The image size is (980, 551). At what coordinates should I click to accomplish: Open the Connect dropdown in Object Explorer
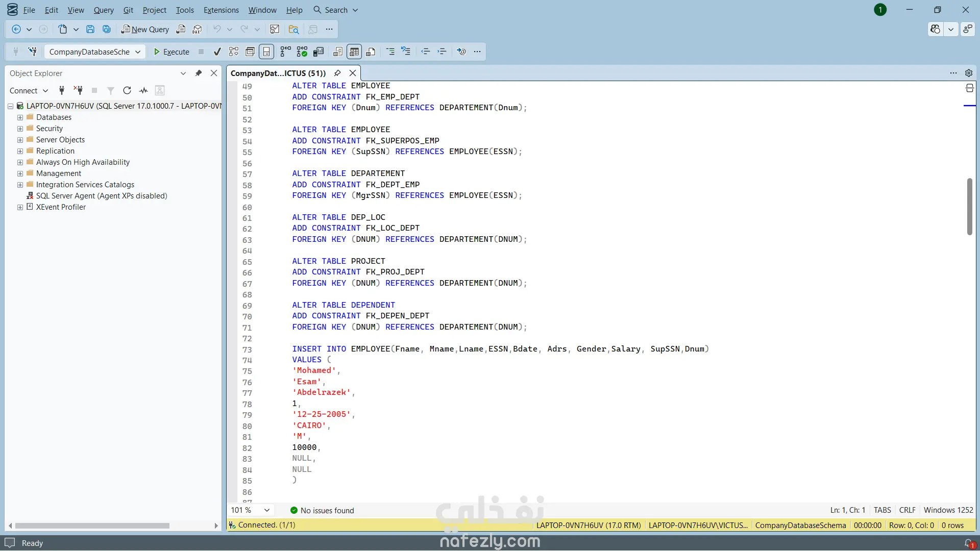(x=29, y=90)
